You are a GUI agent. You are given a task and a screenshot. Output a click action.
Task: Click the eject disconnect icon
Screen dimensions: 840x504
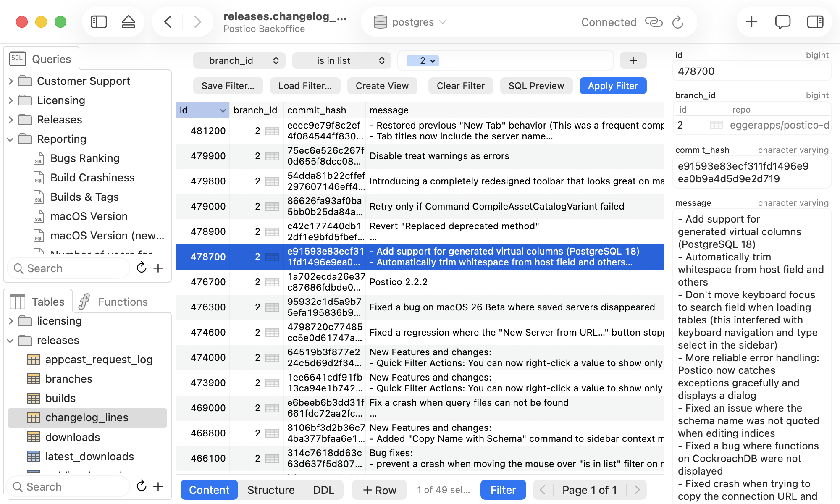[129, 22]
